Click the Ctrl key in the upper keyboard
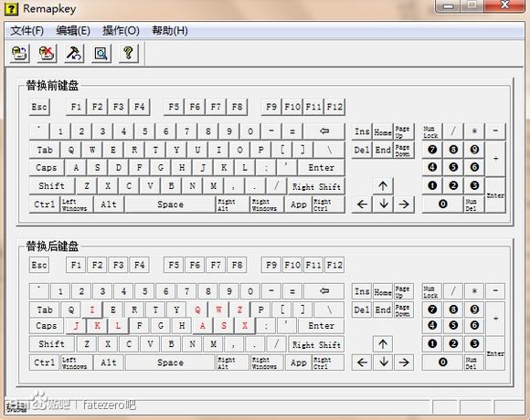This screenshot has height=420, width=530. [45, 205]
